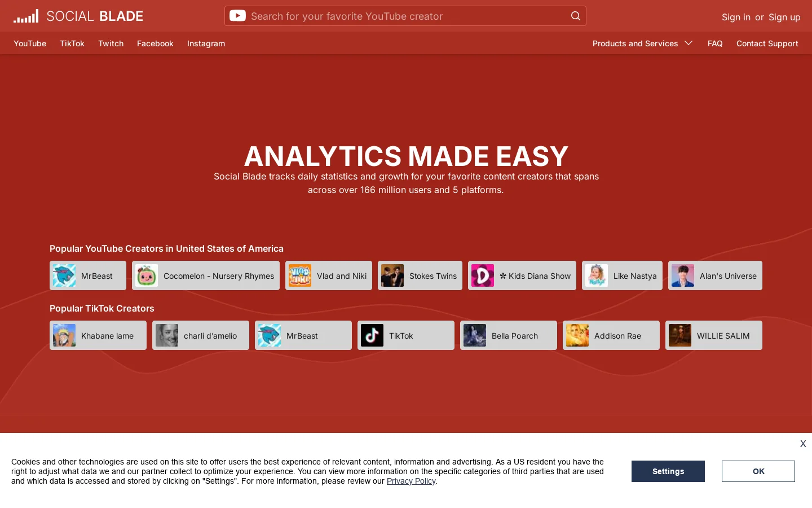Open the Products and Services menu label
Image resolution: width=812 pixels, height=508 pixels.
tap(635, 43)
